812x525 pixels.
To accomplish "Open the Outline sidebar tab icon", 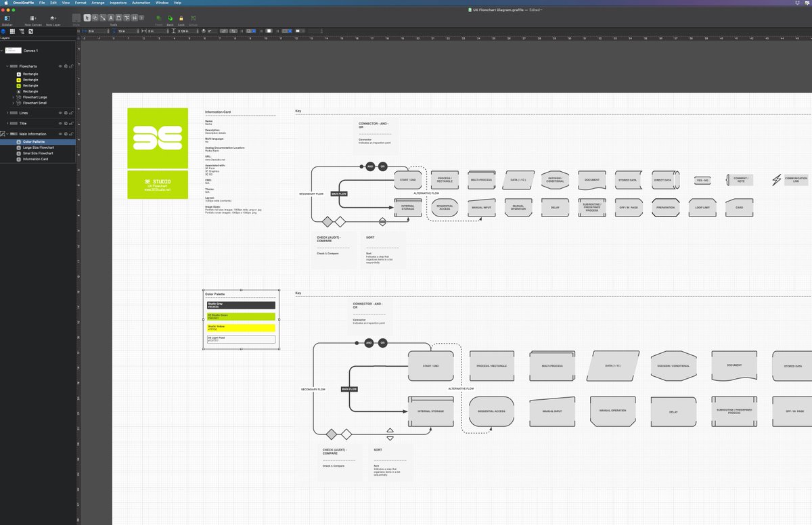I will [22, 31].
